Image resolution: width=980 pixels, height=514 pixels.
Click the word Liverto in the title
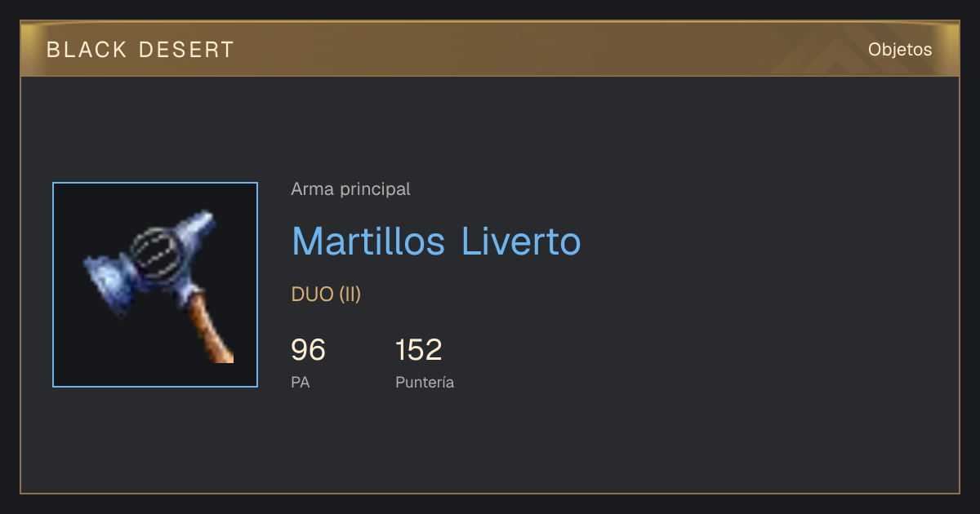(521, 241)
